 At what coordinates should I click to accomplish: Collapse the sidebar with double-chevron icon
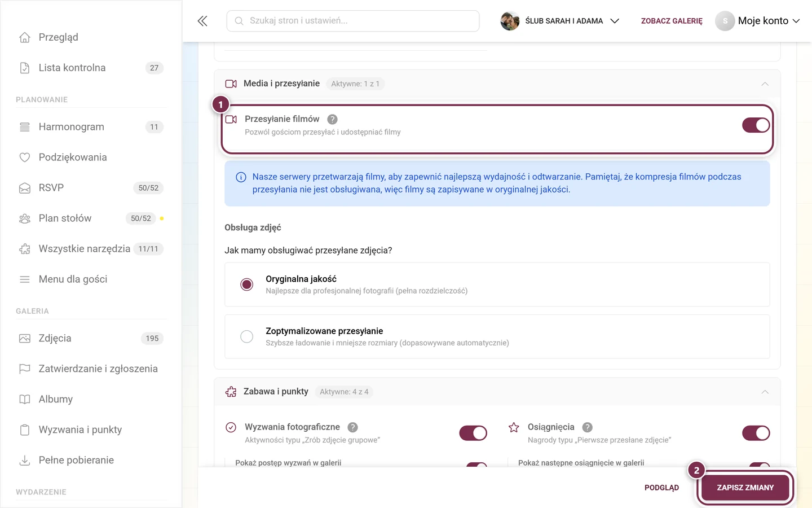202,21
